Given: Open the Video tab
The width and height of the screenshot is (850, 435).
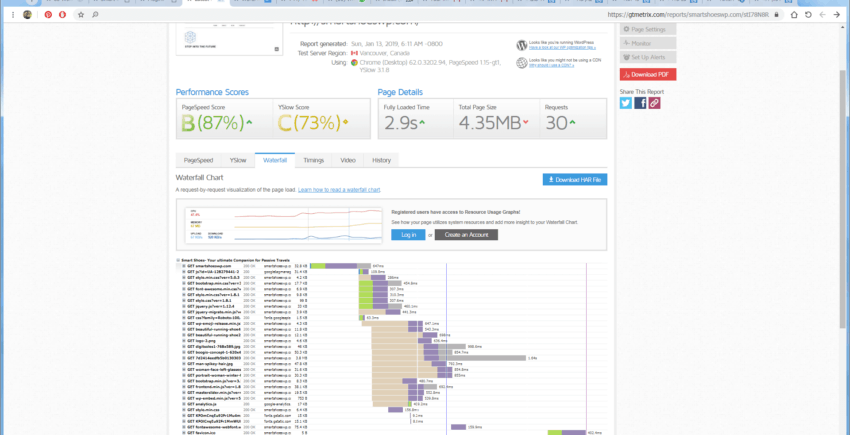Looking at the screenshot, I should coord(348,160).
